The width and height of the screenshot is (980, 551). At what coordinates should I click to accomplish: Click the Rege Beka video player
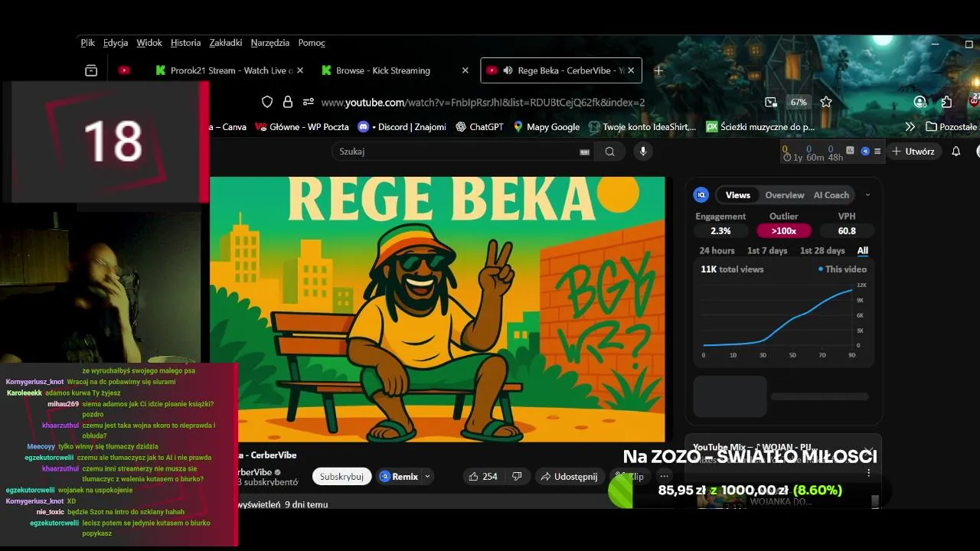pyautogui.click(x=437, y=309)
